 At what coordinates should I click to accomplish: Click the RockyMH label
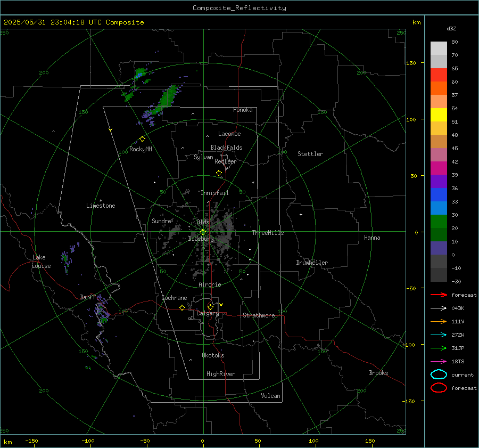coord(141,149)
